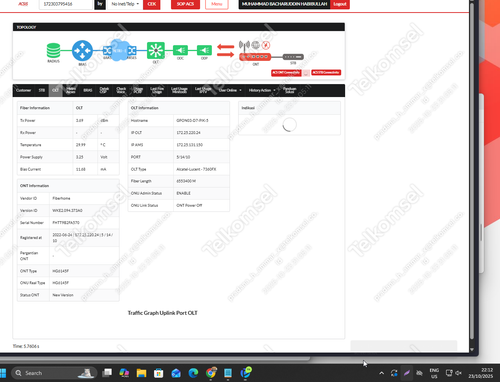Open the Check Voice tab
The image size is (500, 382).
coord(121,90)
